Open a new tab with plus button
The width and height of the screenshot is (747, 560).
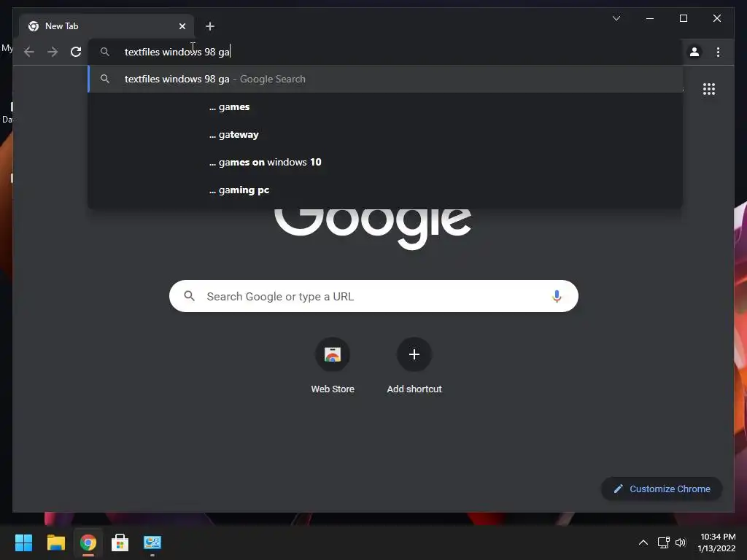pos(210,26)
